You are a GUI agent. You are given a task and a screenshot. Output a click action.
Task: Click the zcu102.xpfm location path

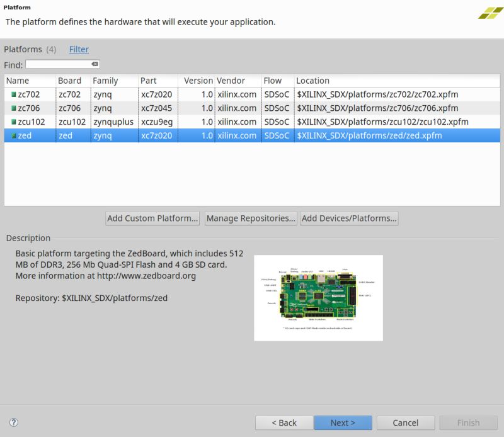coord(383,122)
